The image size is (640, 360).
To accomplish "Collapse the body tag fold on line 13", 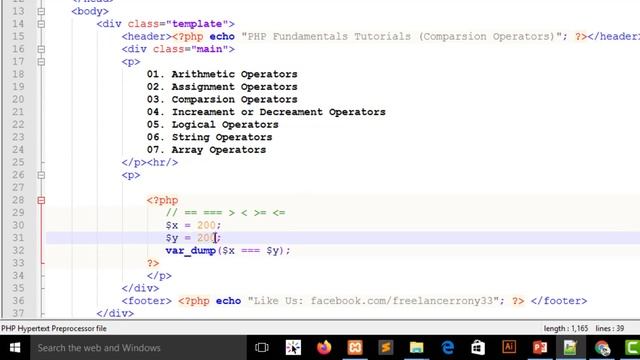I will pyautogui.click(x=41, y=11).
